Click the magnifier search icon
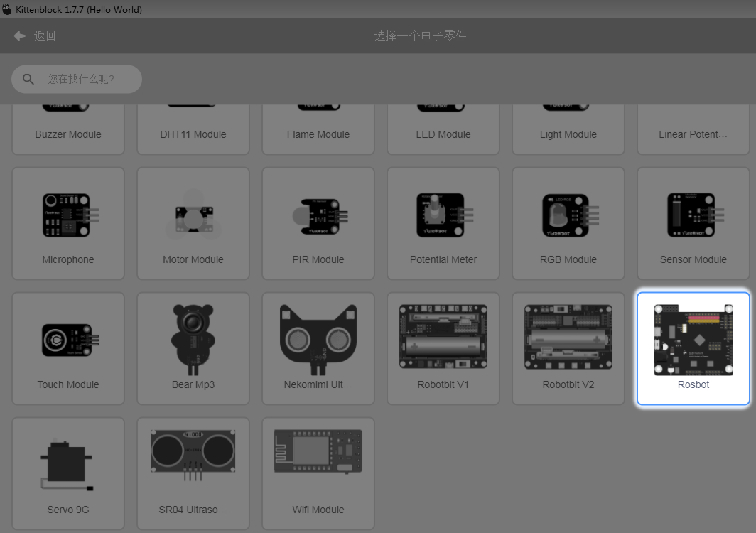 tap(28, 79)
